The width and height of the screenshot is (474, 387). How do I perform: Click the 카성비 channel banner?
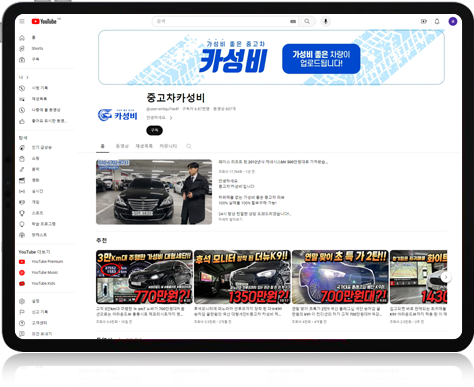tap(271, 57)
